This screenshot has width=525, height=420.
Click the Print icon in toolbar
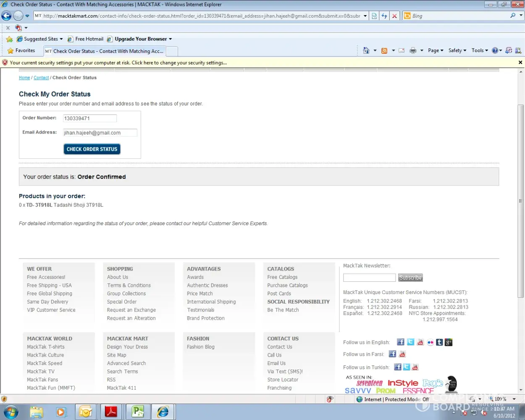(x=413, y=50)
